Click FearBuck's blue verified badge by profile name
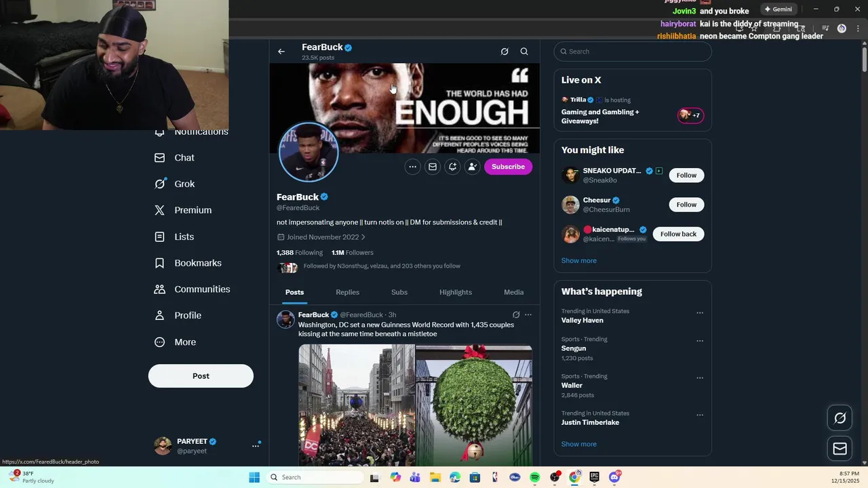This screenshot has width=868, height=488. coord(324,197)
